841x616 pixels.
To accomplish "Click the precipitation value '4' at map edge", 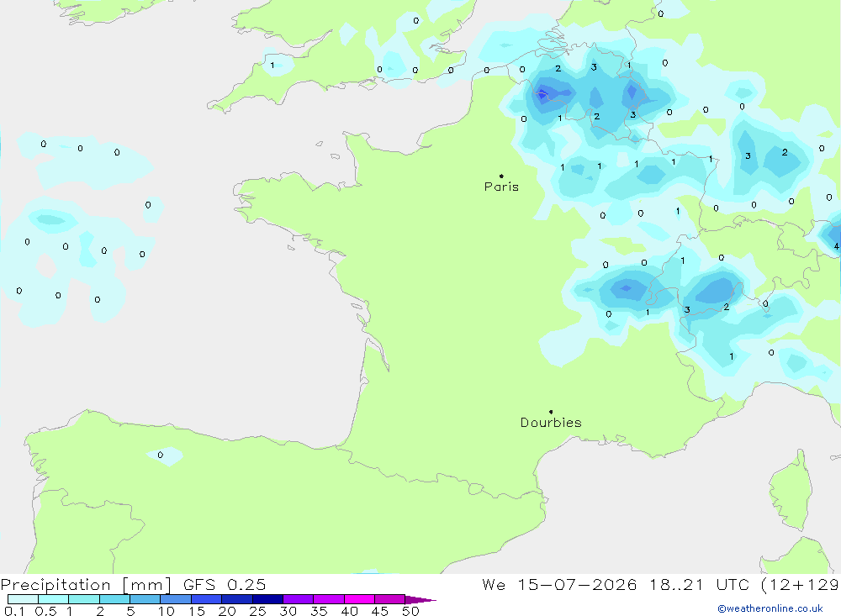I will [x=836, y=246].
